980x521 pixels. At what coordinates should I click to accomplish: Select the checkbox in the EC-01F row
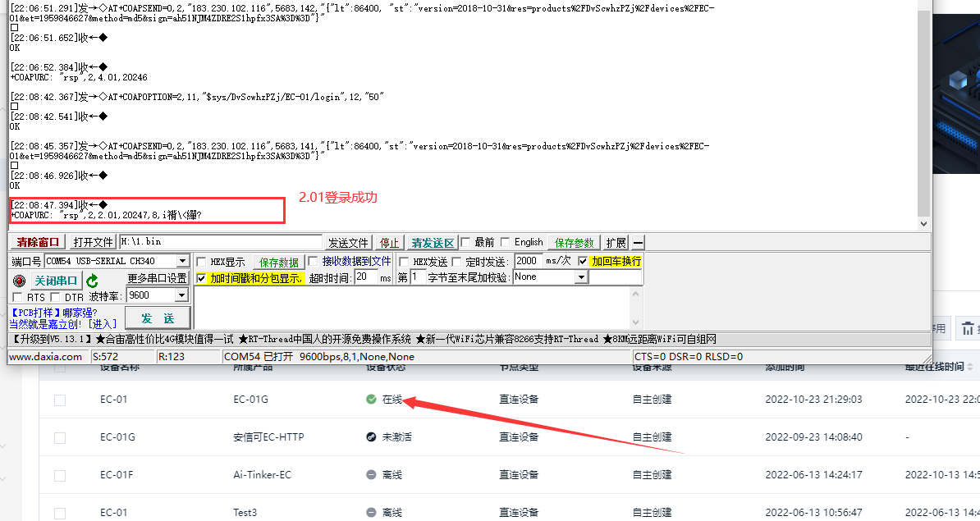click(59, 475)
